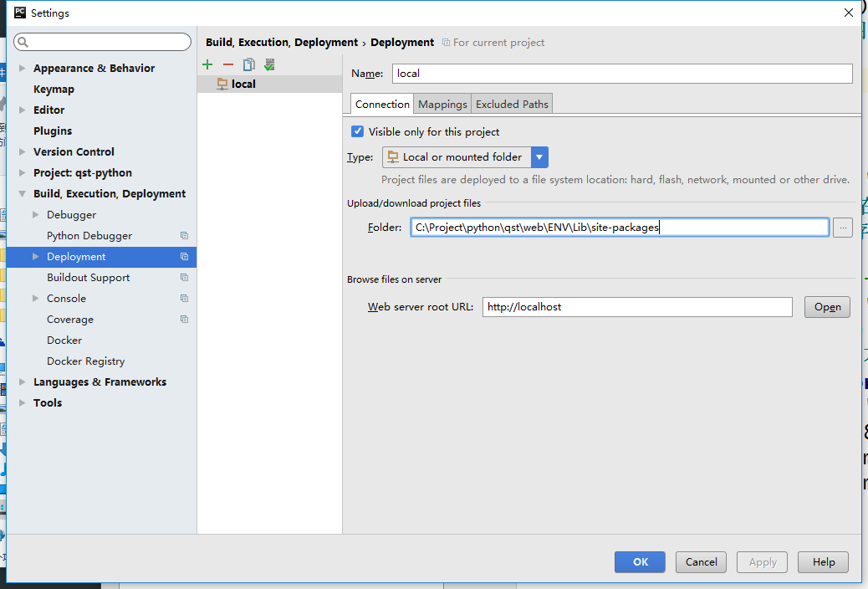Click the Web server root URL field
Viewport: 868px width, 589px height.
[x=637, y=307]
